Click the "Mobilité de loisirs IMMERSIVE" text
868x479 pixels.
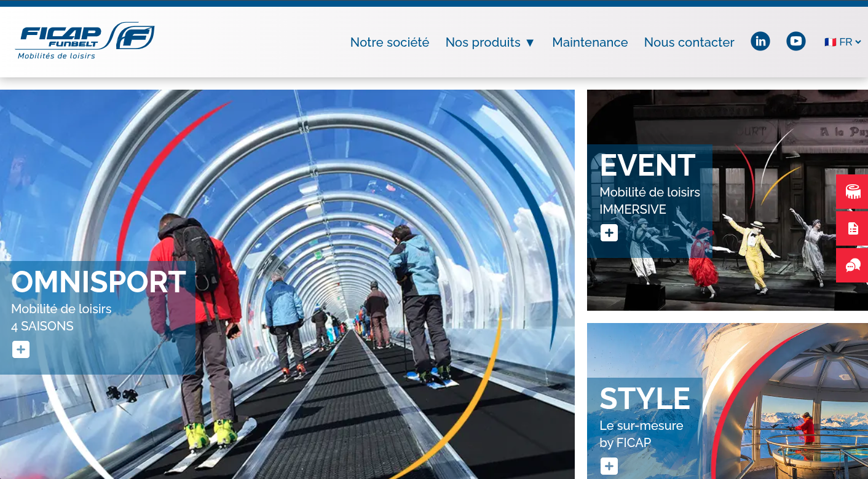[x=650, y=201]
